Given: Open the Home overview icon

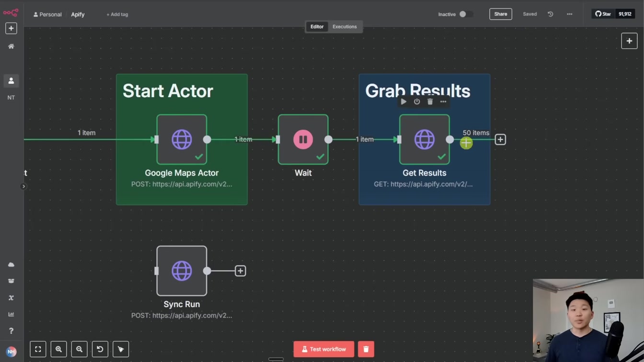Looking at the screenshot, I should (11, 46).
